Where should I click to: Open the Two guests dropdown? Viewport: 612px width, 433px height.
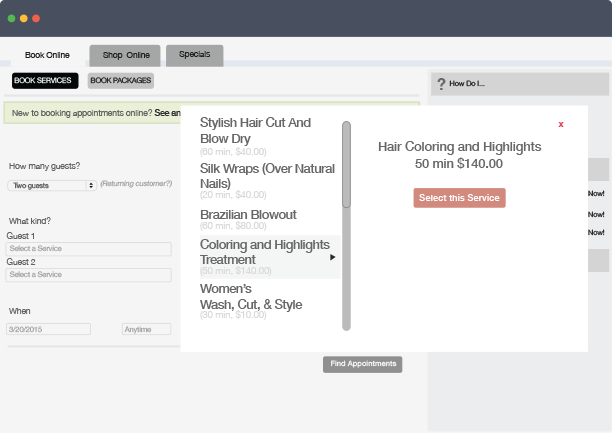pyautogui.click(x=51, y=185)
